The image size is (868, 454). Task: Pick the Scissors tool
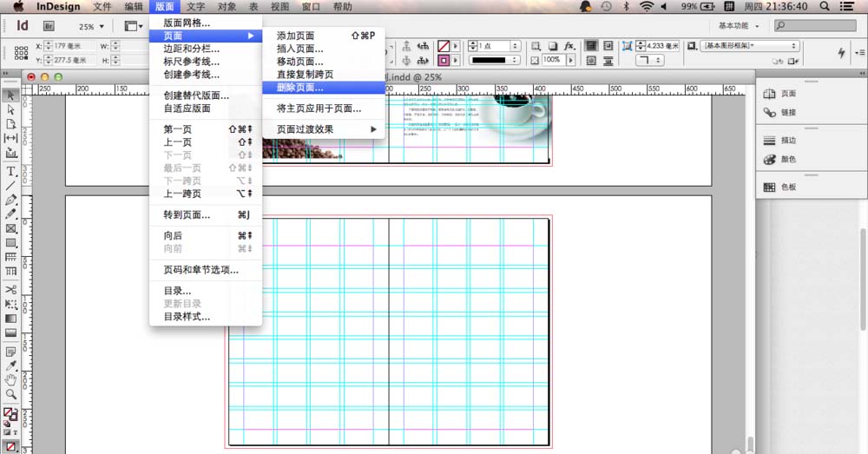pos(11,289)
